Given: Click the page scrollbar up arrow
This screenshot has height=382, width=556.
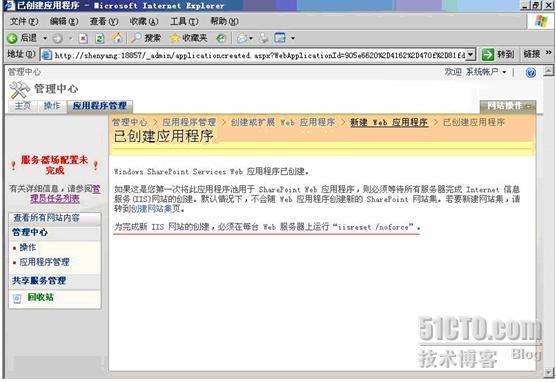Looking at the screenshot, I should point(549,70).
